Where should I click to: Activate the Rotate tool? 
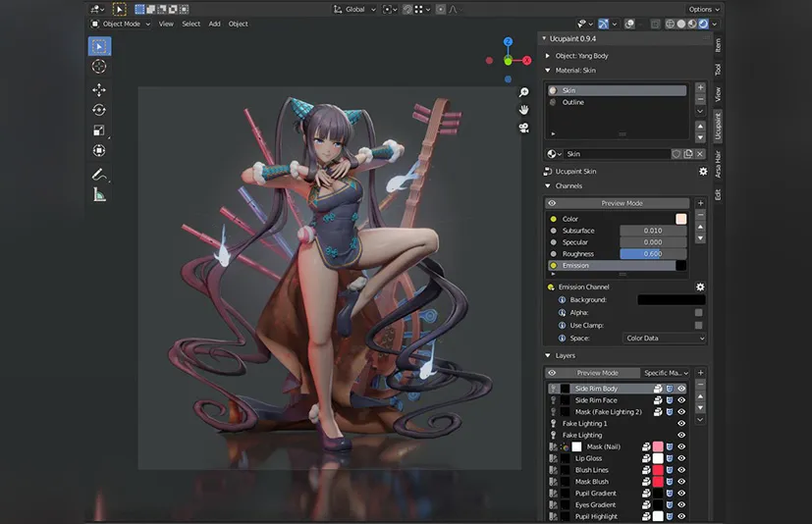tap(99, 110)
